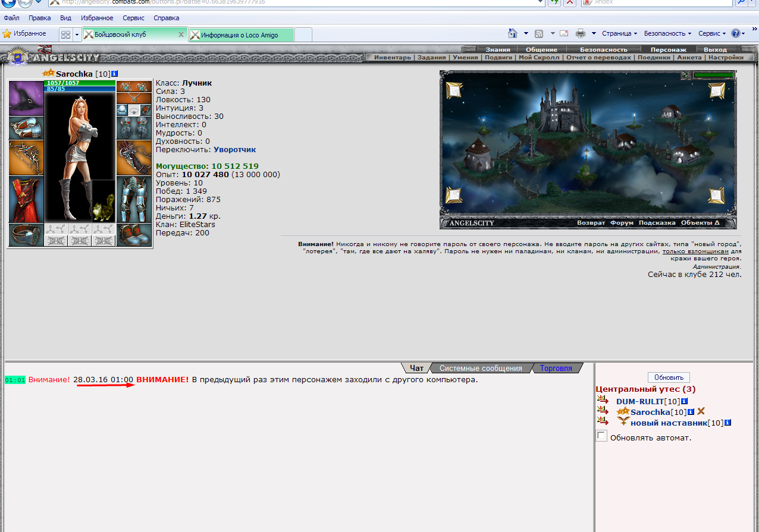
Task: Select the third ring slot with red gem
Action: point(145,110)
